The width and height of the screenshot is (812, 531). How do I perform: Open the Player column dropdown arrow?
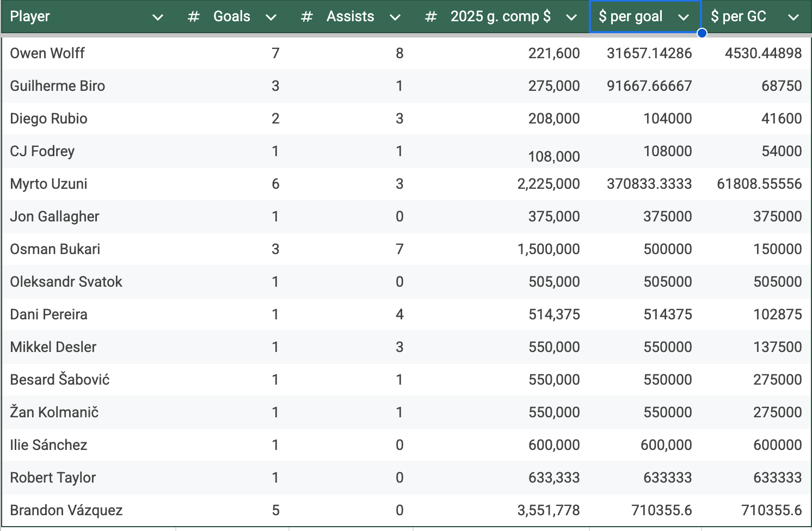pos(158,17)
